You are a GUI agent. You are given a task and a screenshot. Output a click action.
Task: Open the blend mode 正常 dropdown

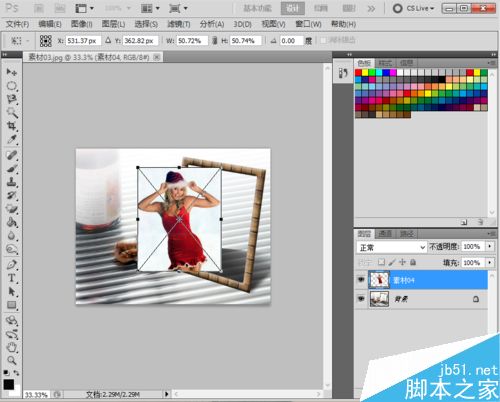391,247
